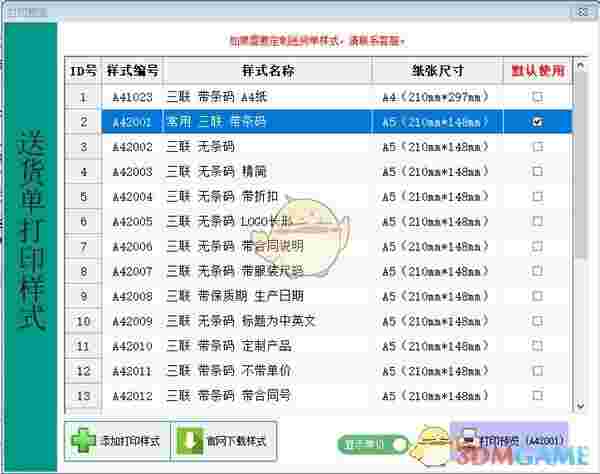This screenshot has width=600, height=474.
Task: Click style code A42012
Action: click(132, 396)
